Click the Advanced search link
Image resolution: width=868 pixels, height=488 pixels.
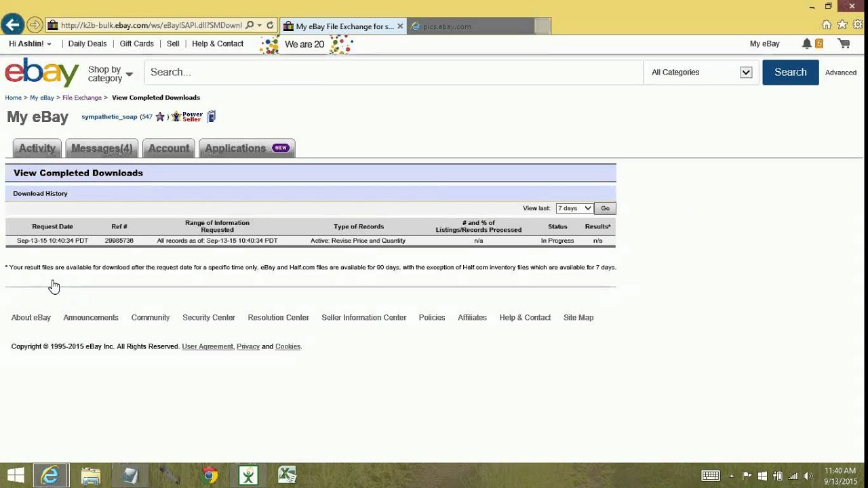click(x=841, y=73)
